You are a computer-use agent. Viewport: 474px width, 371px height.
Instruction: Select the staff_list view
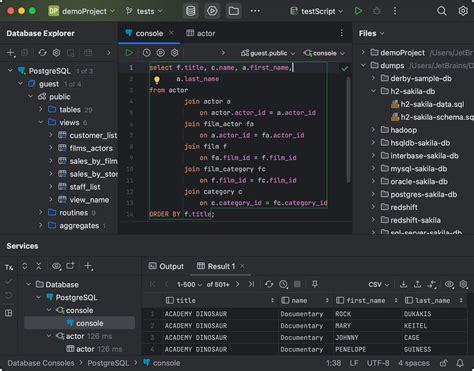point(85,187)
